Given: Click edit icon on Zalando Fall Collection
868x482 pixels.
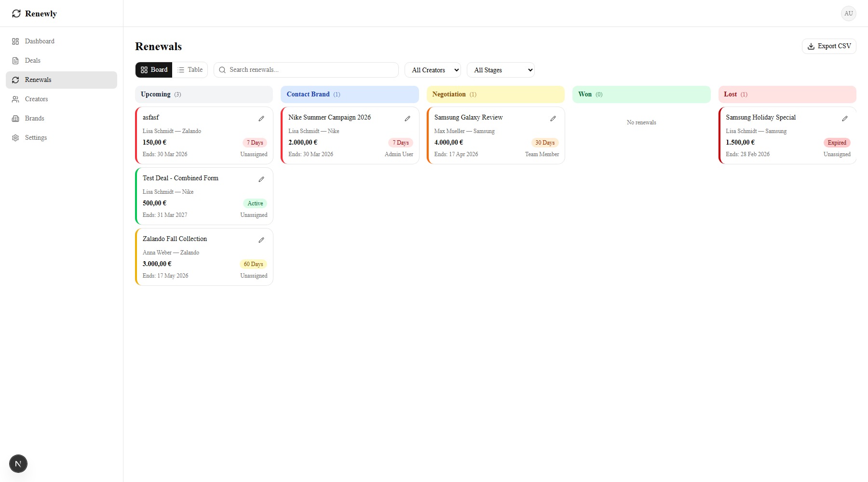Looking at the screenshot, I should tap(261, 240).
